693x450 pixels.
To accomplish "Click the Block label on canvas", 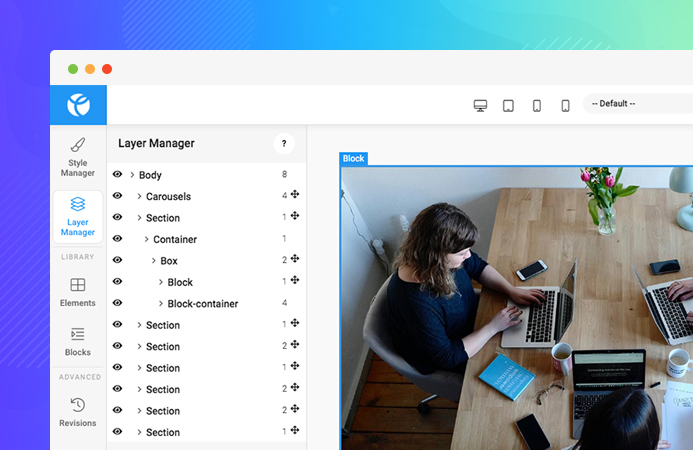I will pos(354,158).
